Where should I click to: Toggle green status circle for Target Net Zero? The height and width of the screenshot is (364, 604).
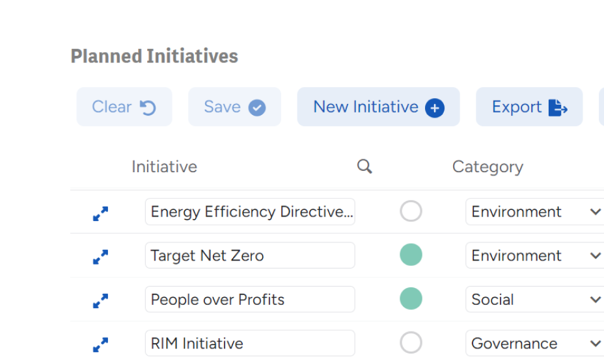click(411, 255)
